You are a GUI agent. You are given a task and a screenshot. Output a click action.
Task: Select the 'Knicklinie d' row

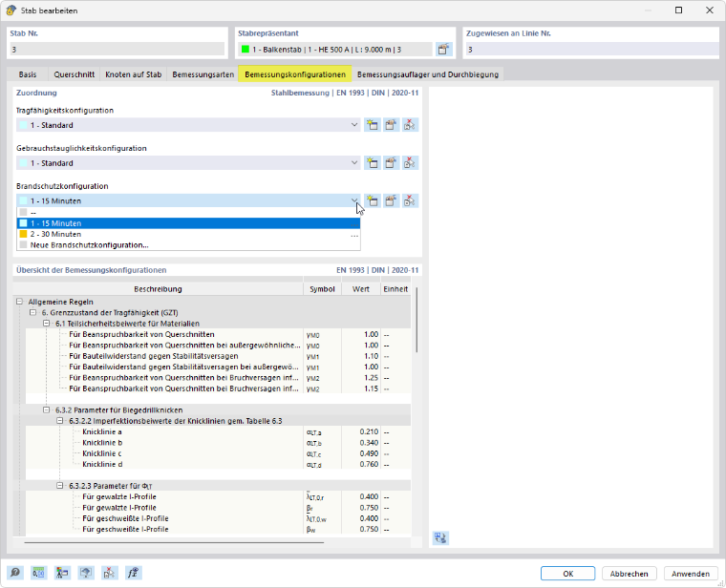pyautogui.click(x=218, y=464)
